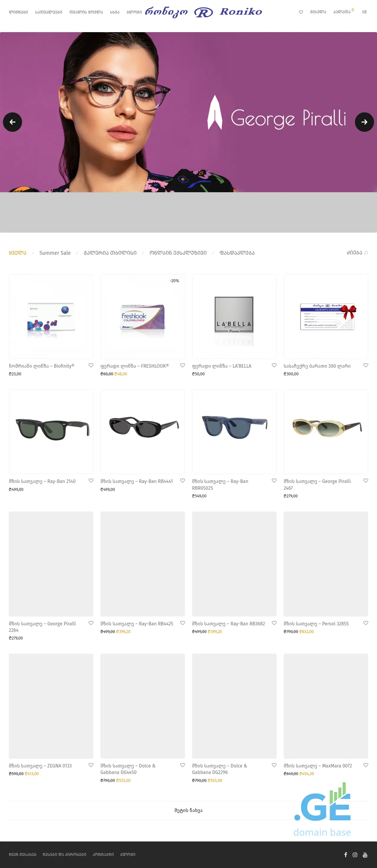The width and height of the screenshot is (377, 868).
Task: Select the Summer Sale filter tab
Action: [x=55, y=253]
